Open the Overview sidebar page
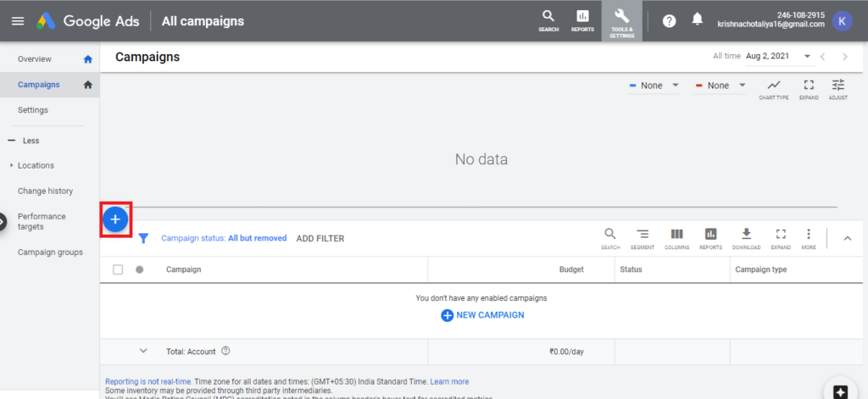 35,59
